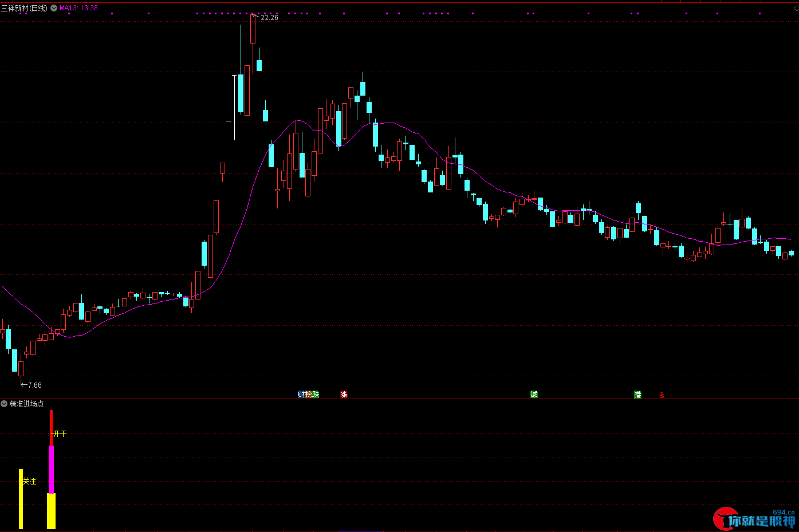Click the yellow bar beside 关注
This screenshot has height=532, width=799.
[x=21, y=499]
